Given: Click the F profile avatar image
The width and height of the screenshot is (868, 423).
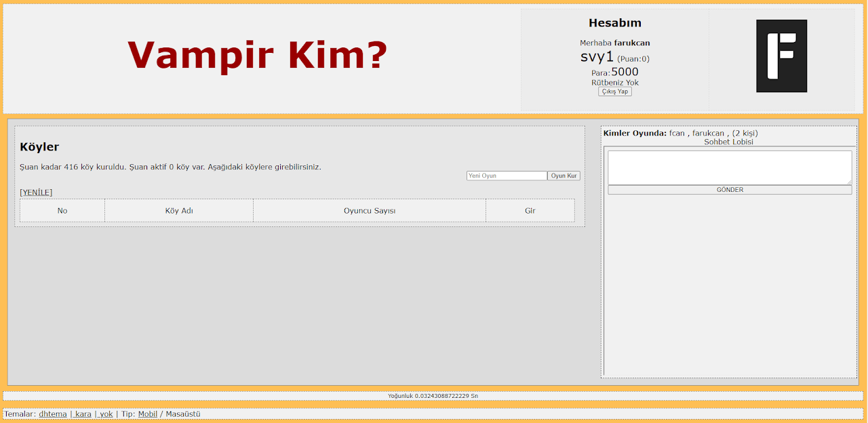Looking at the screenshot, I should point(781,56).
